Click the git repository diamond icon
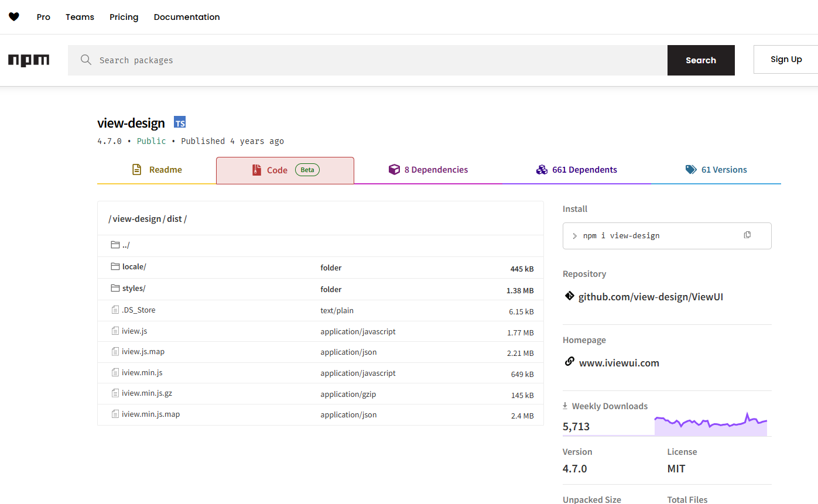This screenshot has width=818, height=504. pos(569,296)
